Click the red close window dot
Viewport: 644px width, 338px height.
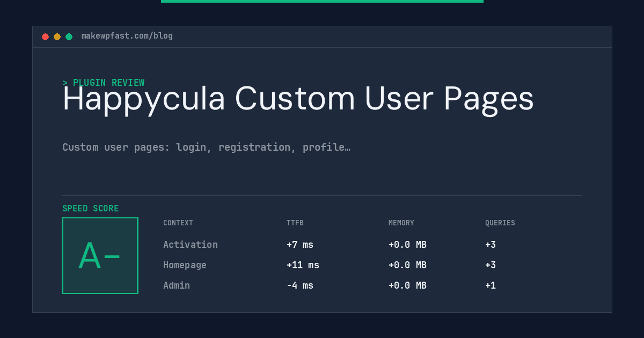tap(45, 36)
